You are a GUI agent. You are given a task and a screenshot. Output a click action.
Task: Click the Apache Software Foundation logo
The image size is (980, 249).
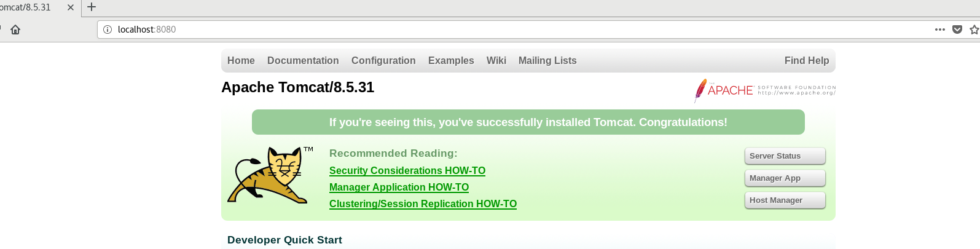765,90
